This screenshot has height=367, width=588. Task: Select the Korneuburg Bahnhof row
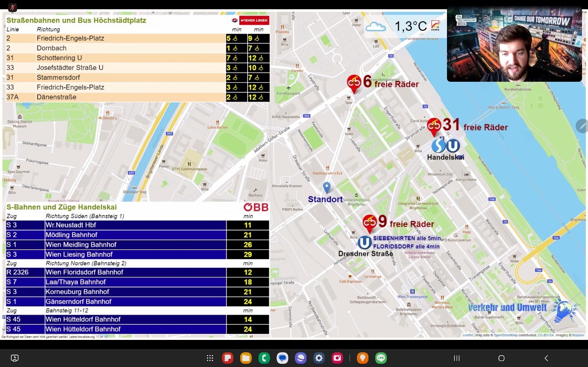(138, 292)
